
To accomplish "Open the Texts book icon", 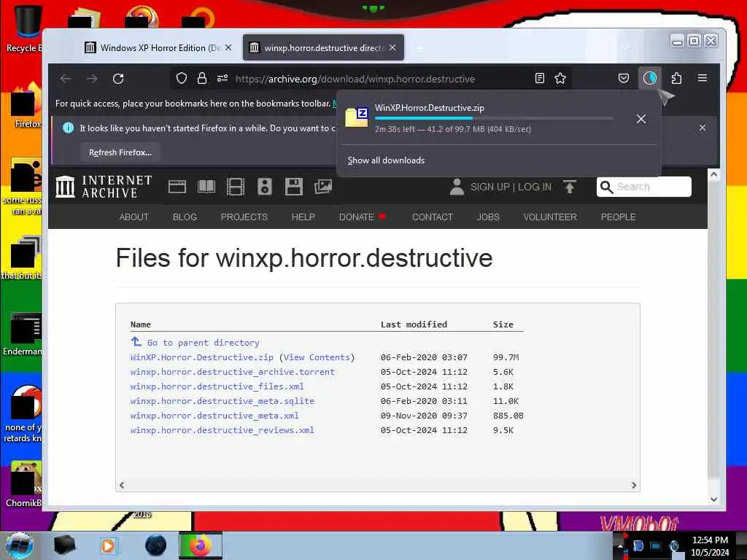I will 206,186.
